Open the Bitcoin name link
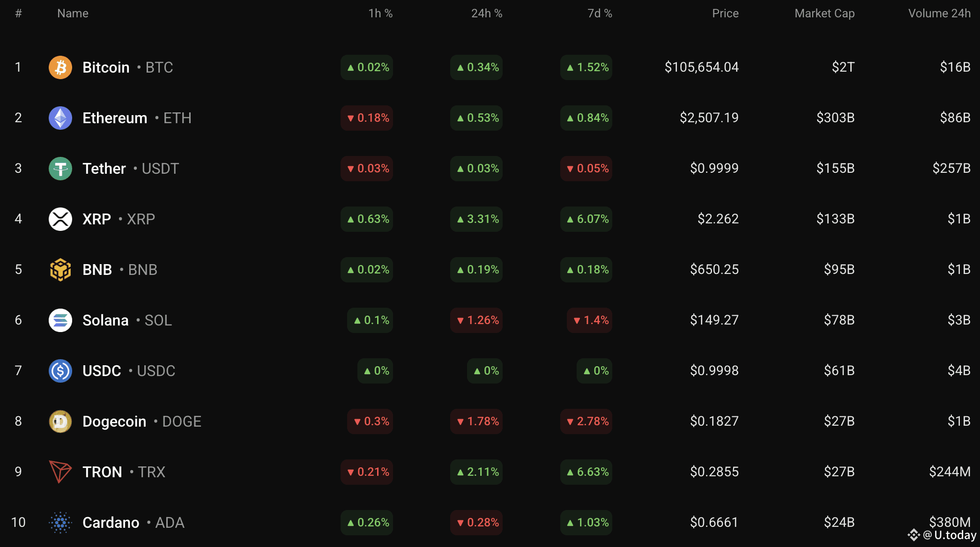 click(106, 67)
